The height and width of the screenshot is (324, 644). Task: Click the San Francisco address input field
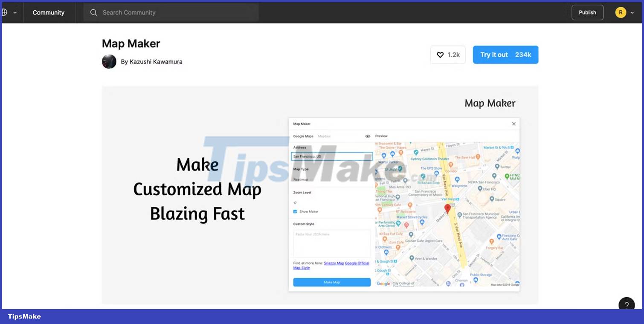[332, 156]
